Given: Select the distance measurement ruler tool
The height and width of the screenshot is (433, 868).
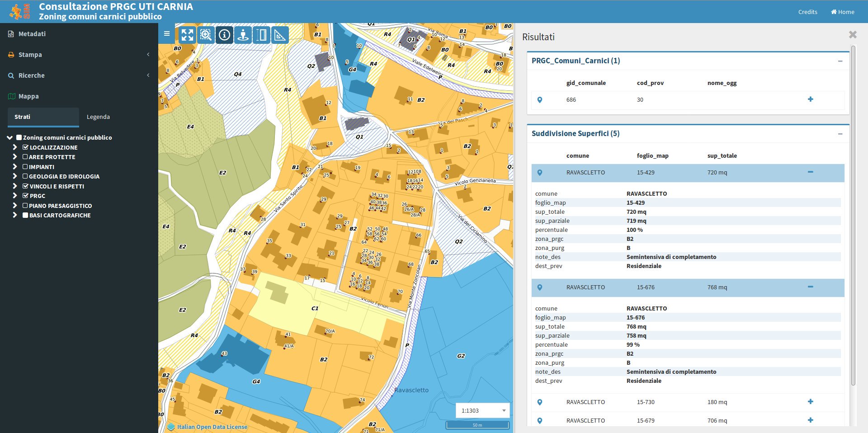Looking at the screenshot, I should tap(262, 34).
